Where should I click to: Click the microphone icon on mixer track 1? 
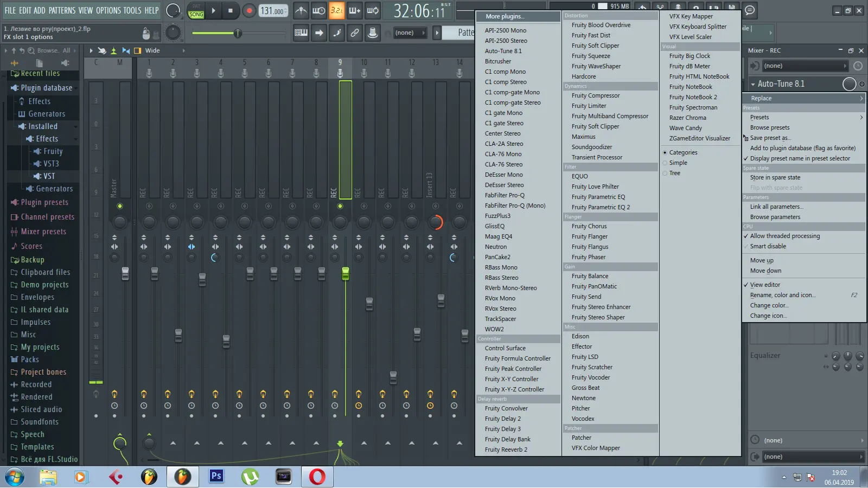click(x=149, y=73)
